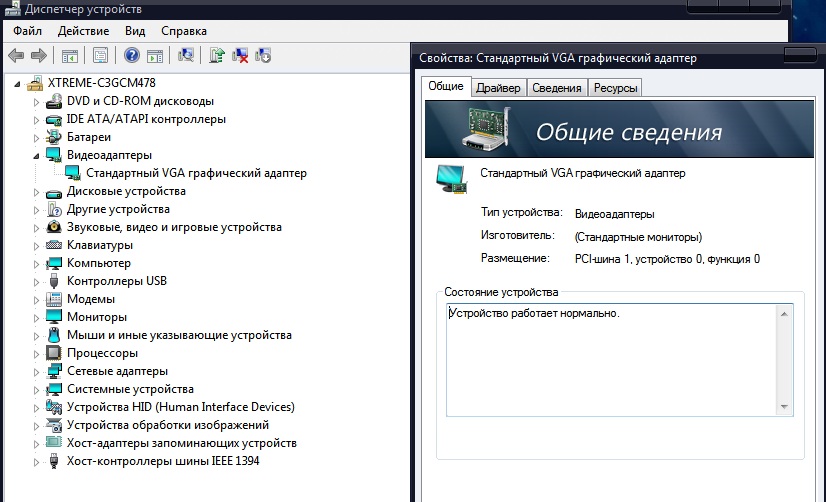This screenshot has height=502, width=826.
Task: Expand the Мониторы node arrow
Action: pos(36,318)
